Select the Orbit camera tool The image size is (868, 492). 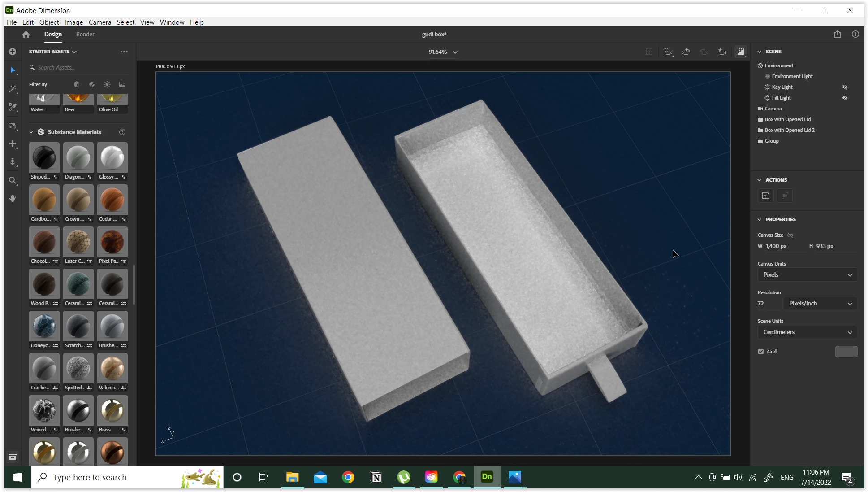(13, 126)
